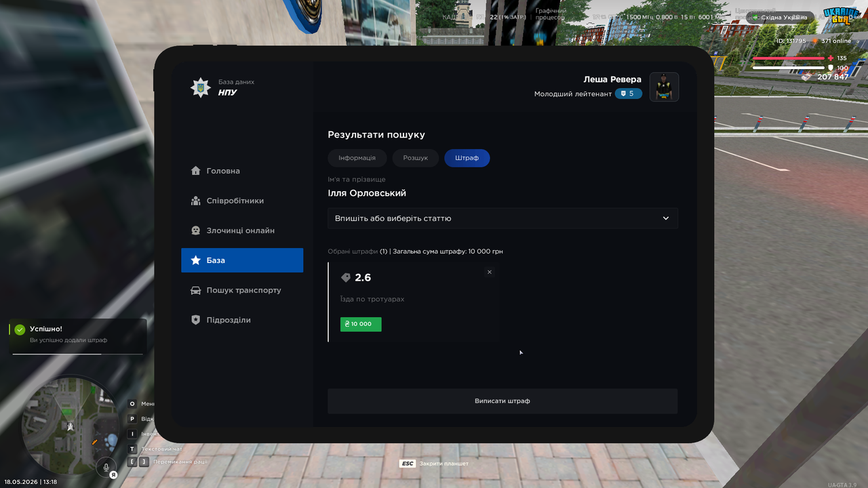The height and width of the screenshot is (488, 868).
Task: Click the house icon beside Головна
Action: click(x=195, y=171)
